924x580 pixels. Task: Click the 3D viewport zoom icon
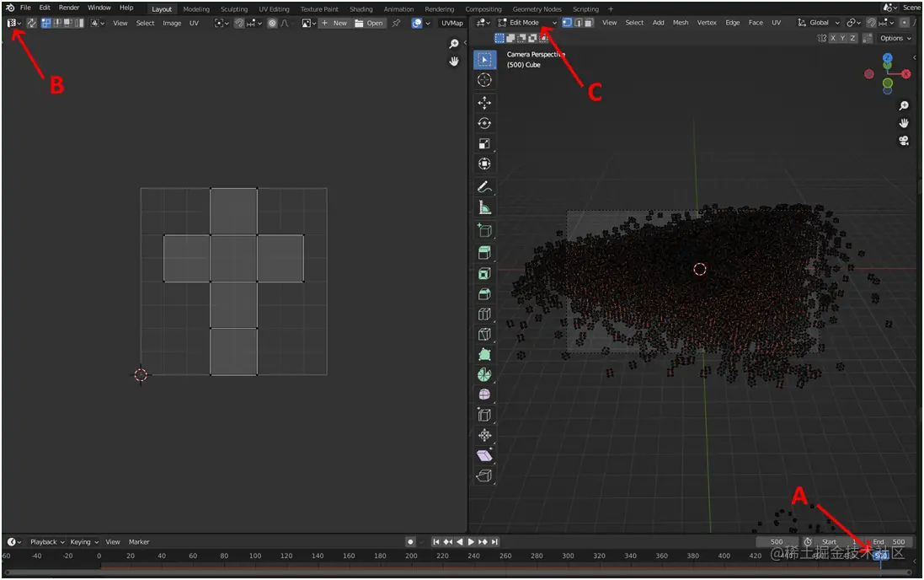(x=904, y=106)
